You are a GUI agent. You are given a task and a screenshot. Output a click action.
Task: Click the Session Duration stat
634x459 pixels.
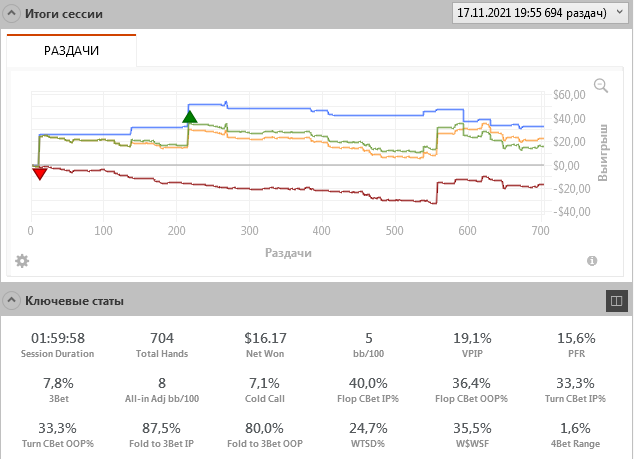(58, 344)
